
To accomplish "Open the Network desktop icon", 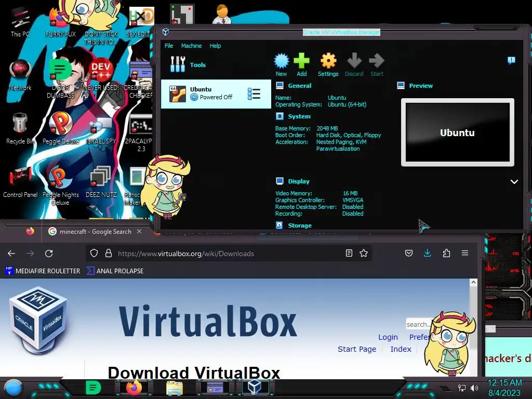I will tap(20, 75).
